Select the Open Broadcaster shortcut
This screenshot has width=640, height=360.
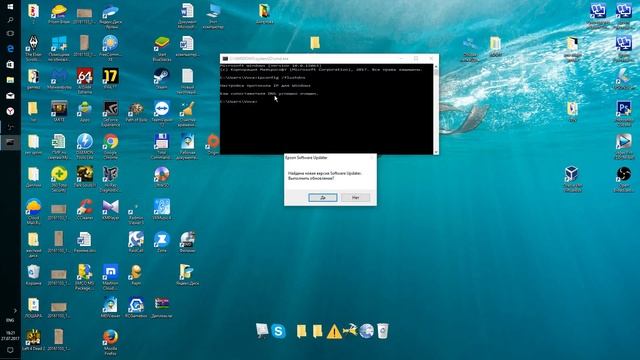(x=624, y=179)
